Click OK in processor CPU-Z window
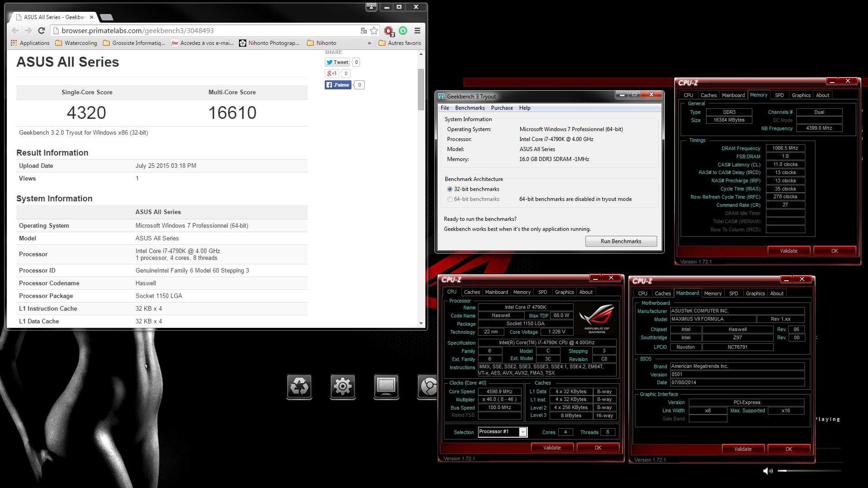The height and width of the screenshot is (488, 868). pyautogui.click(x=598, y=448)
